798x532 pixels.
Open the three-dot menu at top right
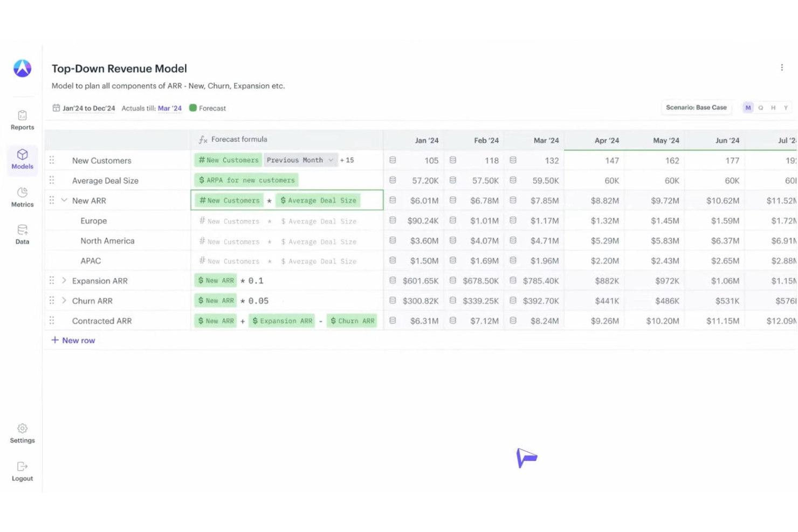[x=782, y=67]
